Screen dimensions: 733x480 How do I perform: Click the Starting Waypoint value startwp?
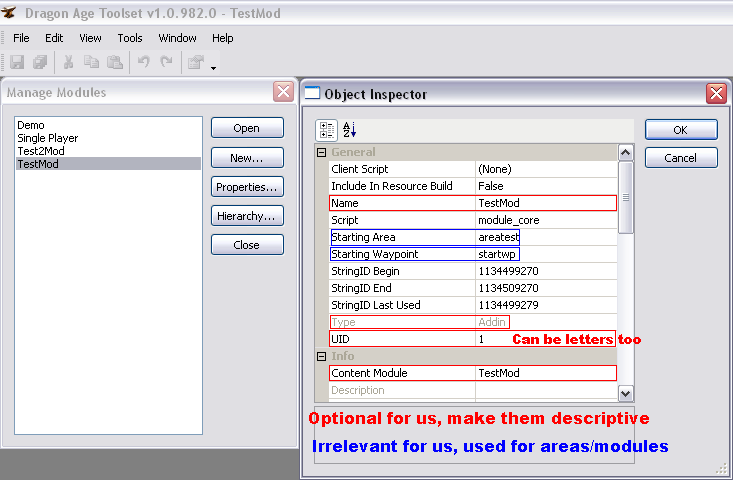coord(546,254)
